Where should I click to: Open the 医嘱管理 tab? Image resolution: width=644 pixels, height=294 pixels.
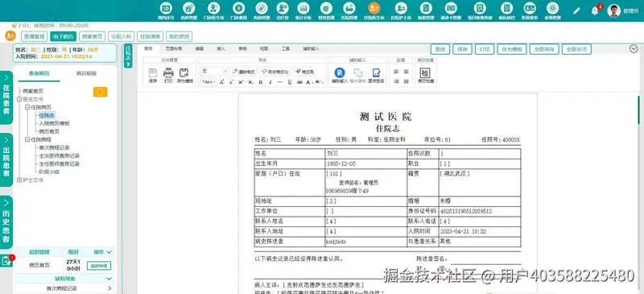coord(34,36)
